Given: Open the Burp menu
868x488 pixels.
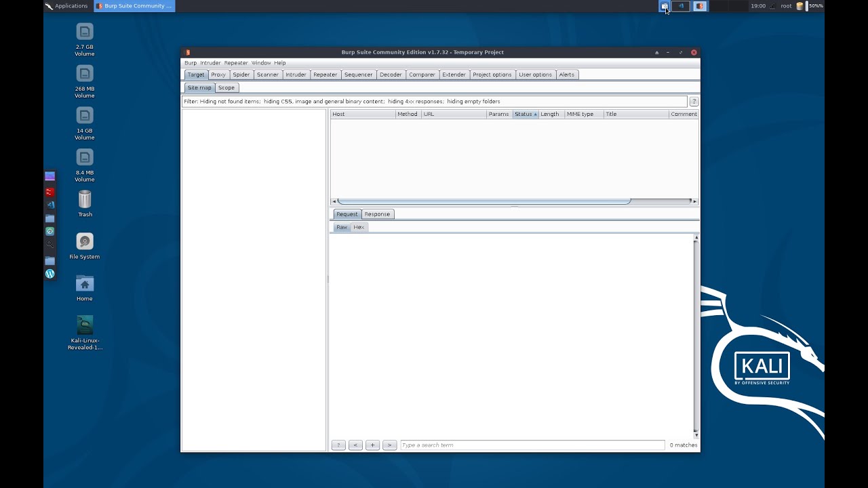Looking at the screenshot, I should pos(191,63).
